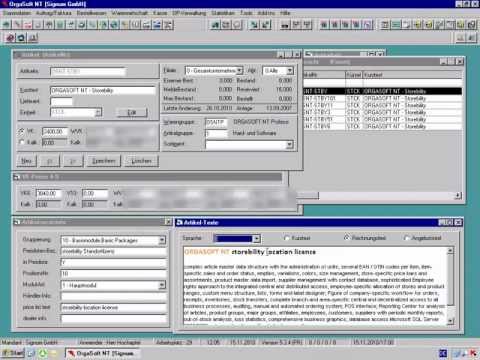The image size is (480, 360).
Task: Select the VK radio button
Action: click(x=22, y=131)
